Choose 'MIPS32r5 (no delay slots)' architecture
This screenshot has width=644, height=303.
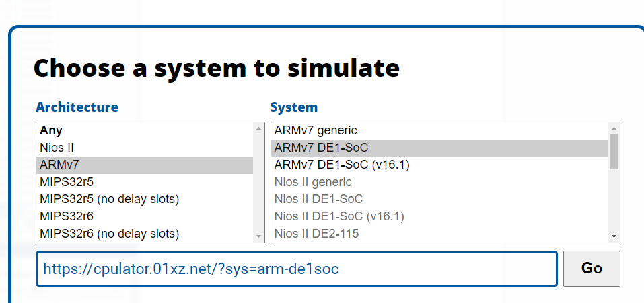(x=145, y=200)
